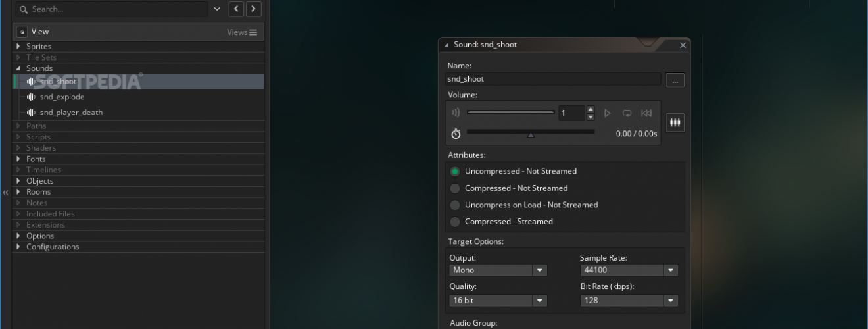Browse for sound file with ellipsis button
This screenshot has height=329, width=868.
tap(675, 80)
